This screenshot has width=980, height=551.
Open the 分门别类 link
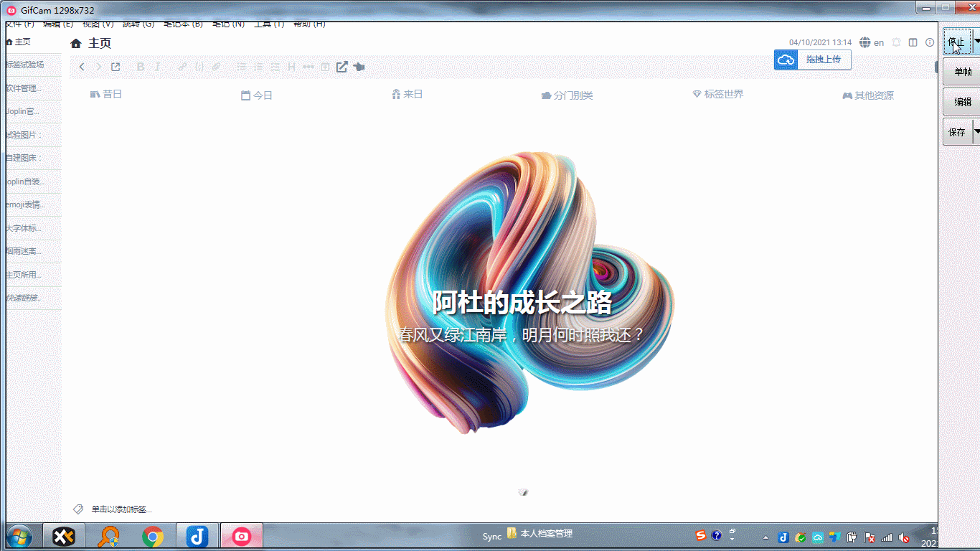click(567, 95)
